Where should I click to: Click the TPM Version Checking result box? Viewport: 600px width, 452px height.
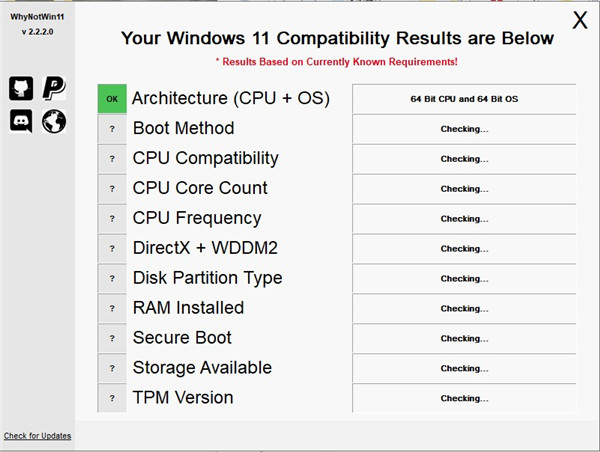pyautogui.click(x=464, y=398)
